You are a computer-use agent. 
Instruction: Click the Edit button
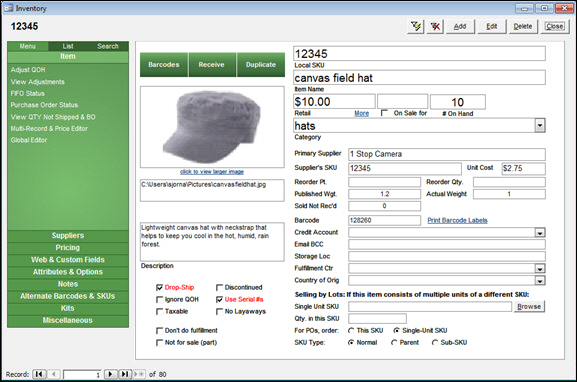(492, 26)
